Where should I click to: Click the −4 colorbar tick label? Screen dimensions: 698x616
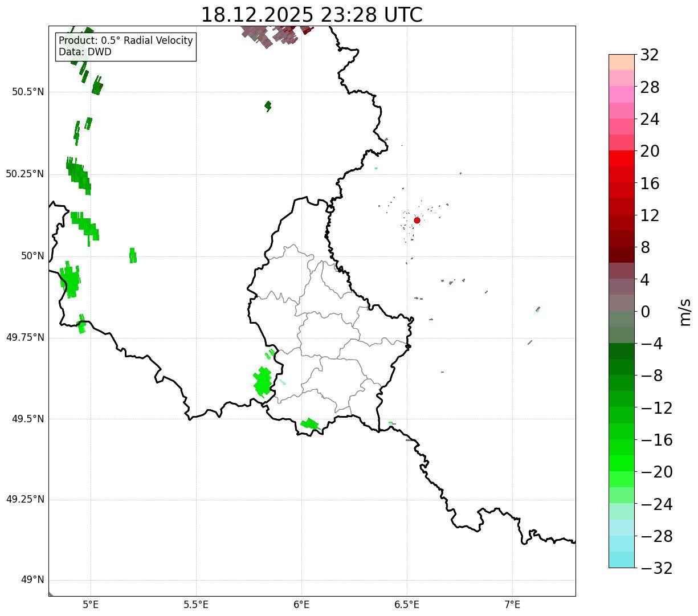pos(651,344)
